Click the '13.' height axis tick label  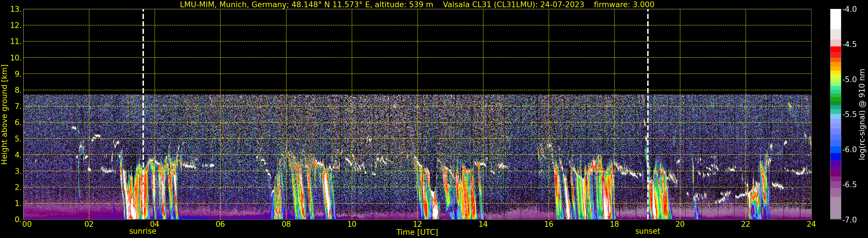(x=16, y=9)
